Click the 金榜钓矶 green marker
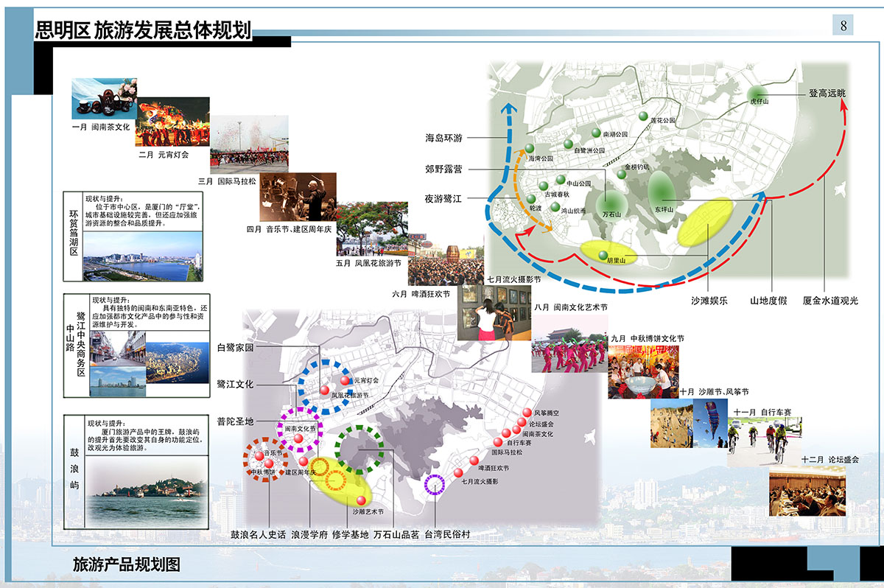Image resolution: width=884 pixels, height=588 pixels. (x=621, y=175)
